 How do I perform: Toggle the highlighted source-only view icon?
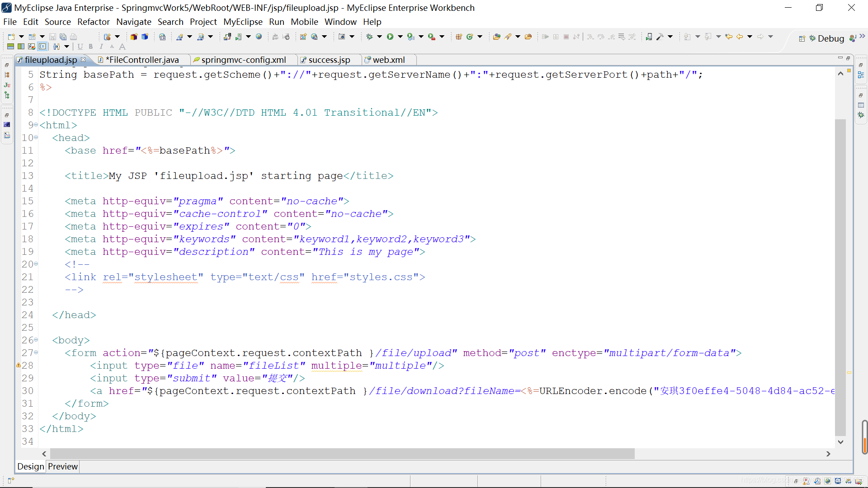(x=42, y=47)
